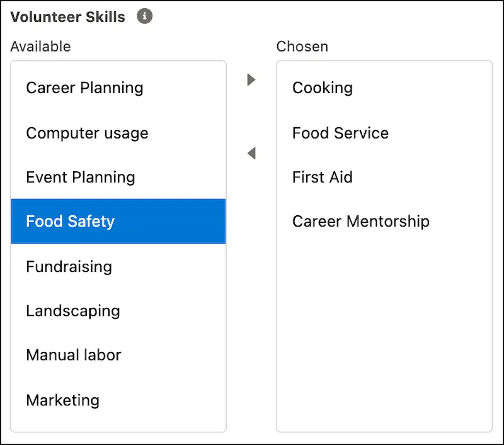
Task: Open the Volunteer Skills info tooltip icon
Action: (x=144, y=16)
